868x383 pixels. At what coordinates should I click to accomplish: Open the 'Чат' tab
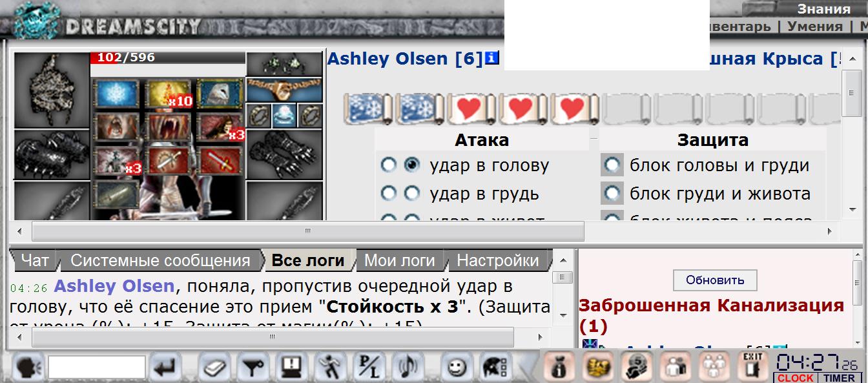coord(35,260)
